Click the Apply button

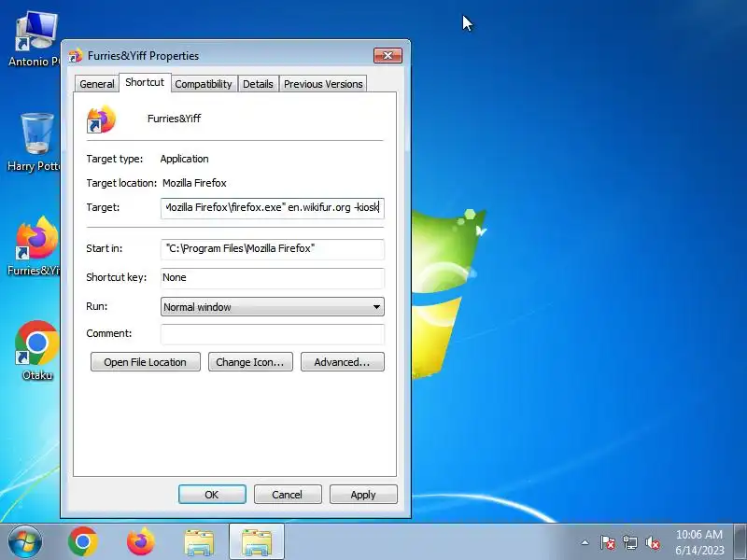click(x=363, y=495)
